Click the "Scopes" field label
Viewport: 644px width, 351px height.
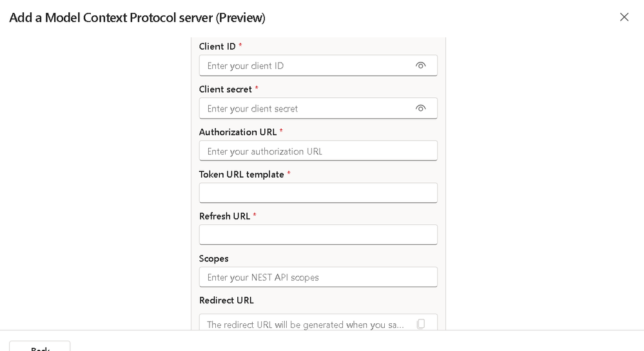pyautogui.click(x=213, y=258)
